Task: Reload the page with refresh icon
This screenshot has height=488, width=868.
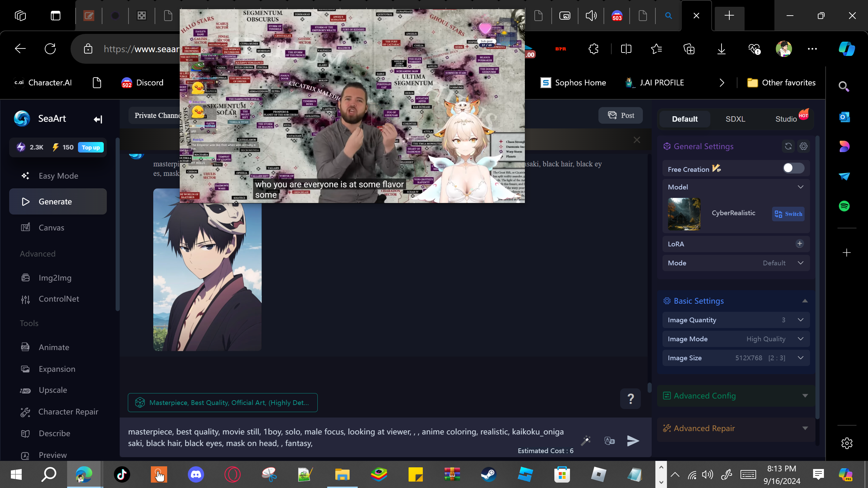Action: coord(50,49)
